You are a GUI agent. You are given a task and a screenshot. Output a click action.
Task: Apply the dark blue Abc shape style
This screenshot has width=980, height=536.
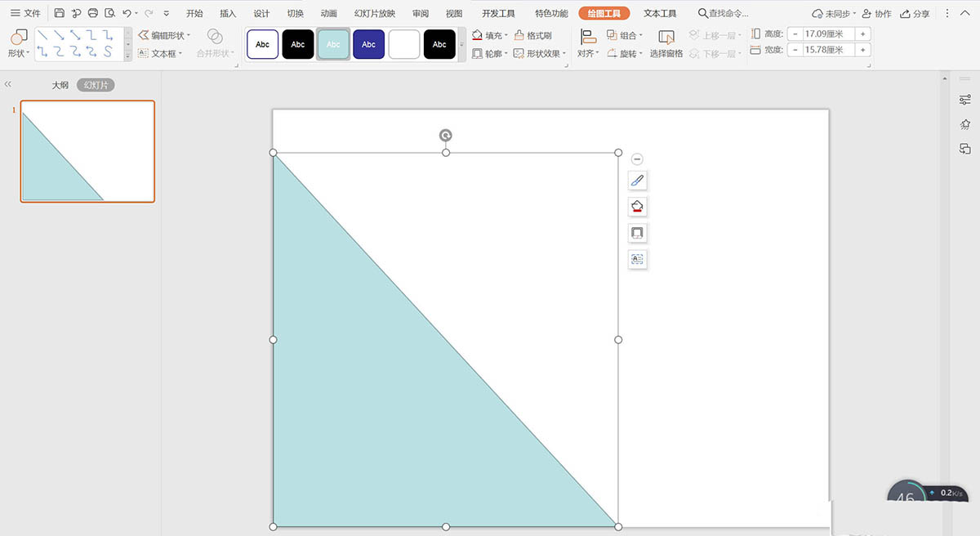pos(369,44)
